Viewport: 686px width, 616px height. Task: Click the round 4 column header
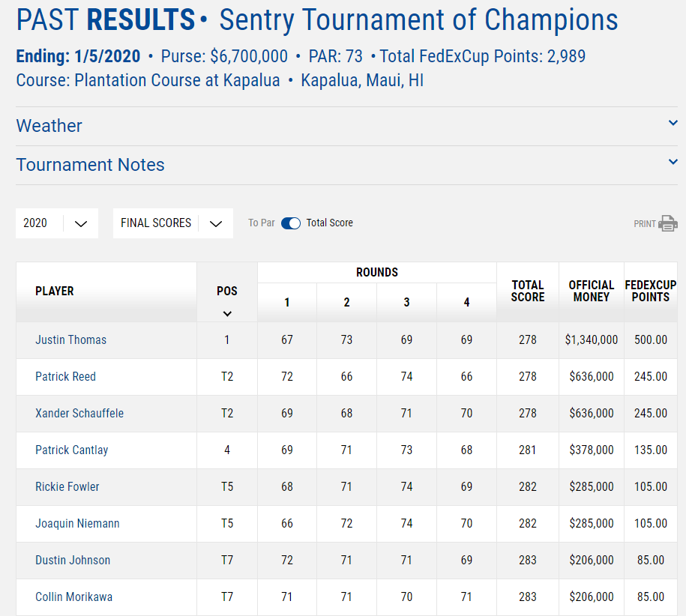click(x=466, y=302)
